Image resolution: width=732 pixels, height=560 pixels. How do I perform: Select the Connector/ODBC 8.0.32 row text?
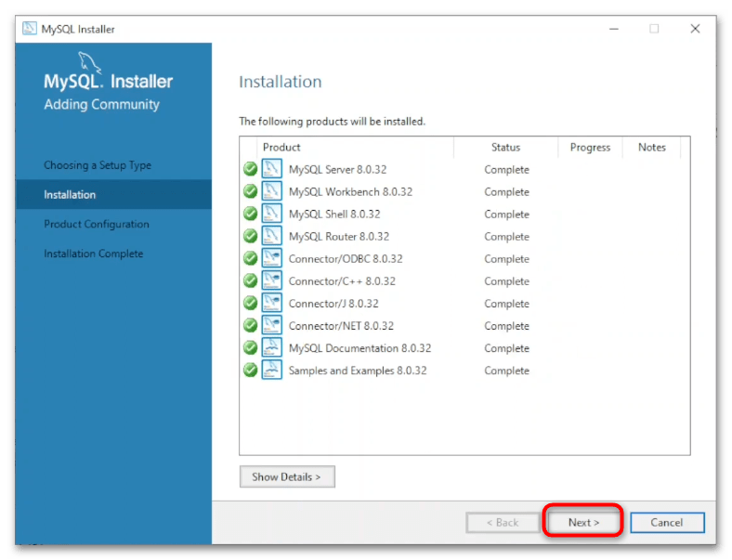346,258
